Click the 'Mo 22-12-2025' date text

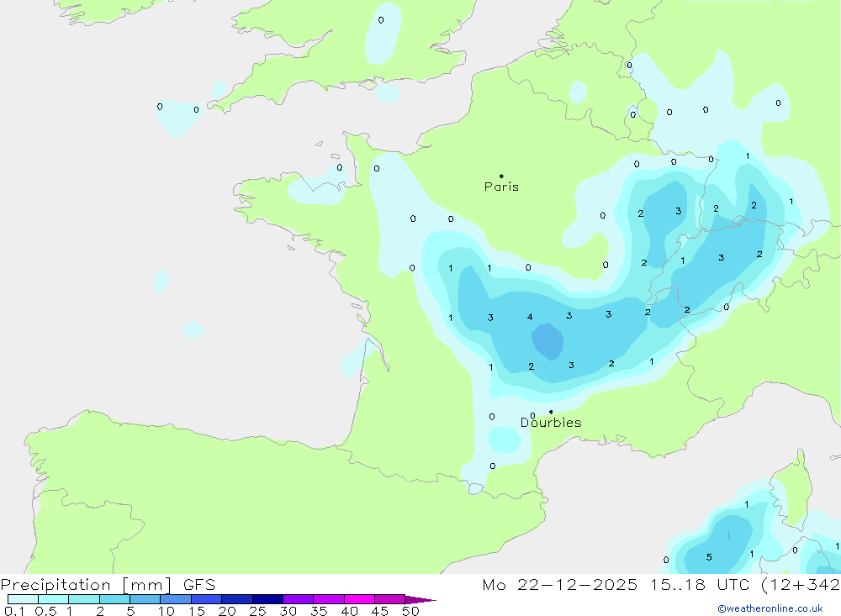560,584
